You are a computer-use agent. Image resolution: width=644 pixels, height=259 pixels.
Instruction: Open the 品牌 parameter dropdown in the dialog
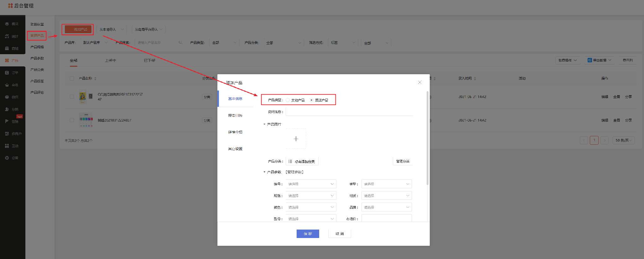[387, 207]
